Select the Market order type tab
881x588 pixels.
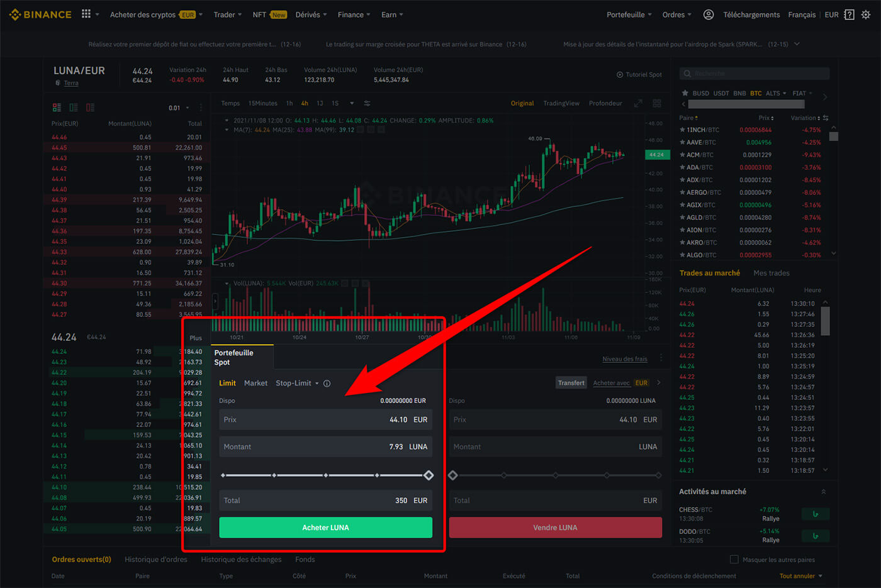pos(255,383)
